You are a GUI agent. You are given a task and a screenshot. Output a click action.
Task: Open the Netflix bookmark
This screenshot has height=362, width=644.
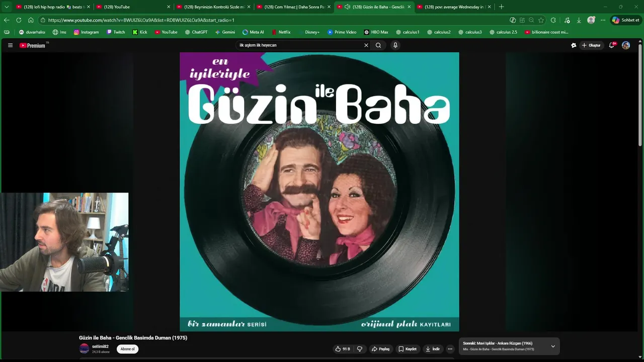(281, 32)
